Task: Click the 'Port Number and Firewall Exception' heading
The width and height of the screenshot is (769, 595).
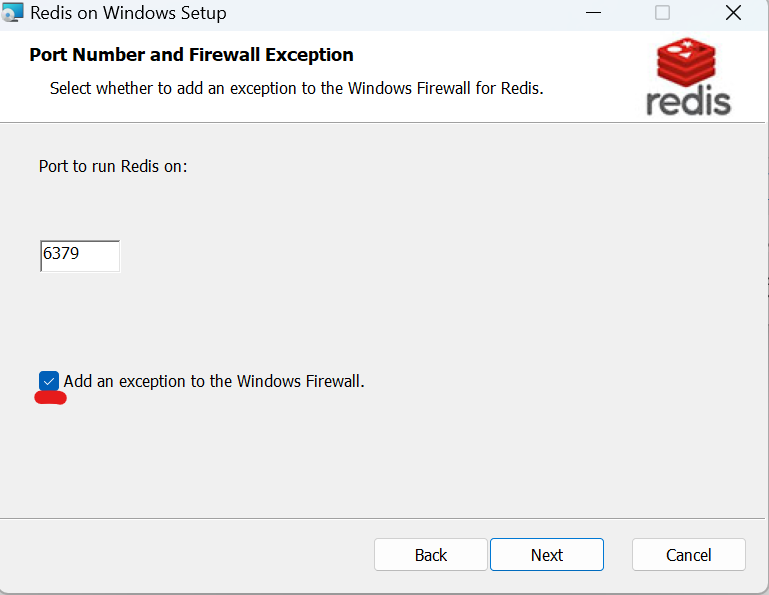Action: [191, 55]
